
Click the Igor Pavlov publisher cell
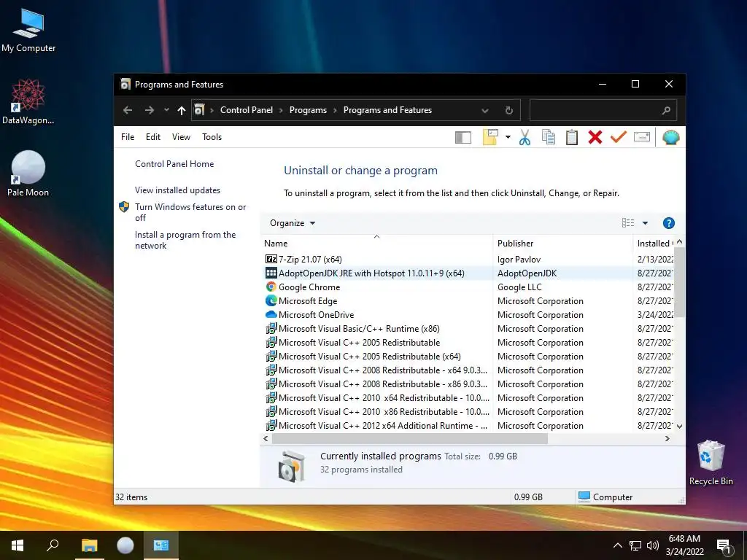tap(519, 260)
